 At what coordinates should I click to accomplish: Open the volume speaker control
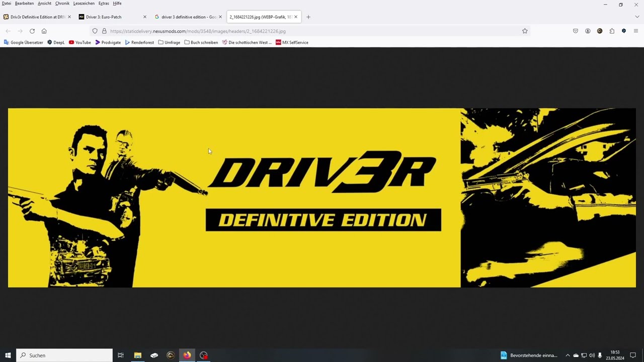click(592, 355)
